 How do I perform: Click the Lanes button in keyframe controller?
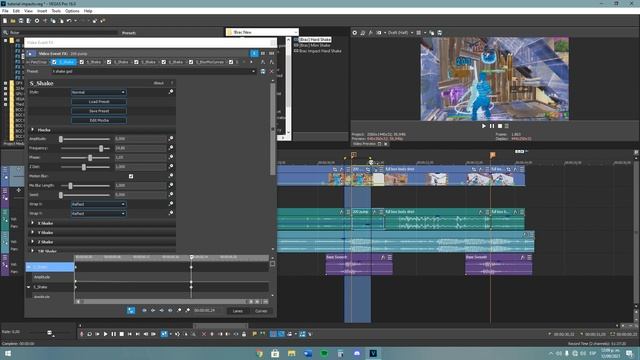pos(238,311)
